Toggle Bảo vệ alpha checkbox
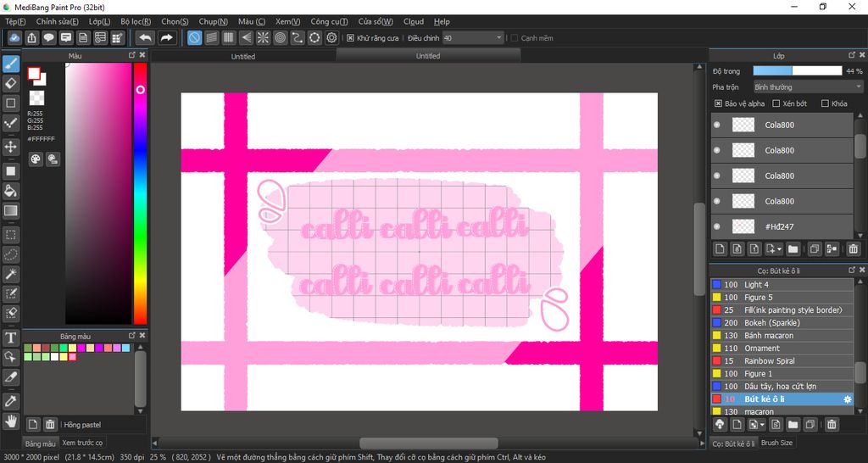 coord(718,103)
